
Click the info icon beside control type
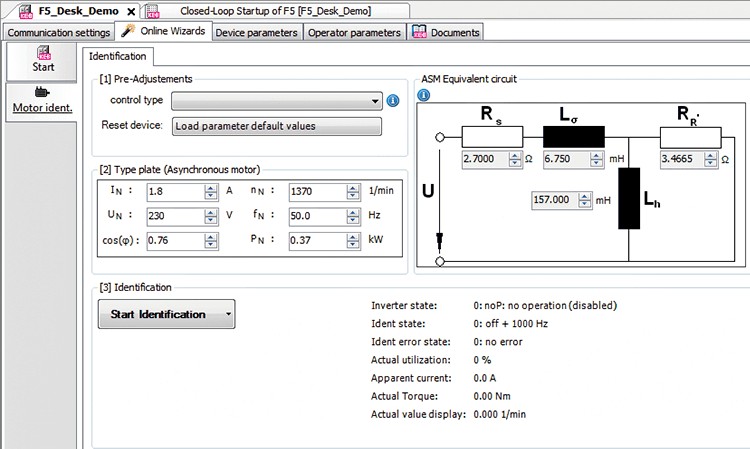pos(394,101)
